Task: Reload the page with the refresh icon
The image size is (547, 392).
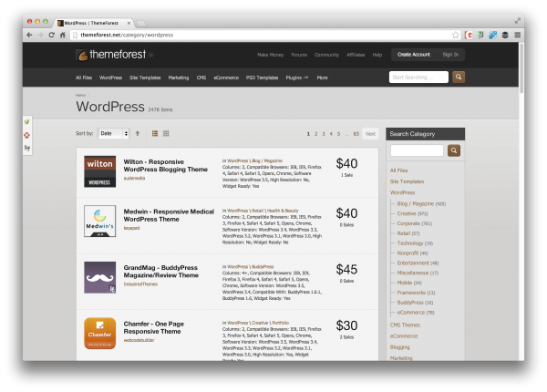Action: [x=52, y=35]
